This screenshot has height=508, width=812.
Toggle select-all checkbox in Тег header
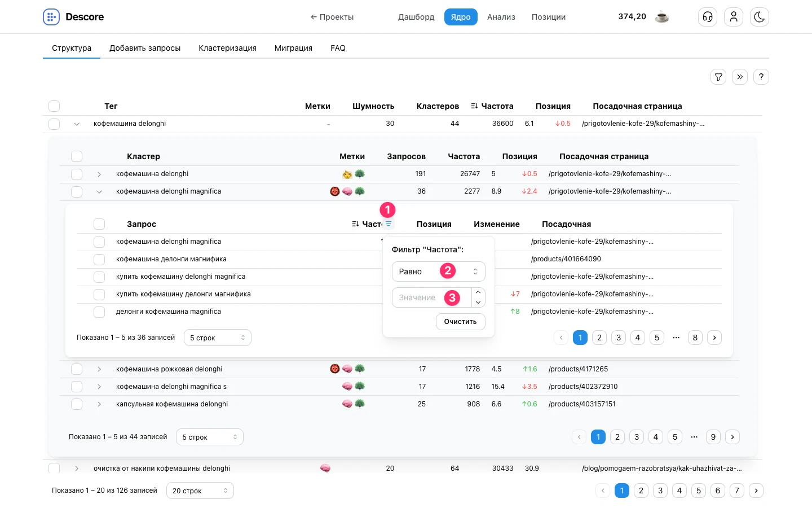(54, 106)
